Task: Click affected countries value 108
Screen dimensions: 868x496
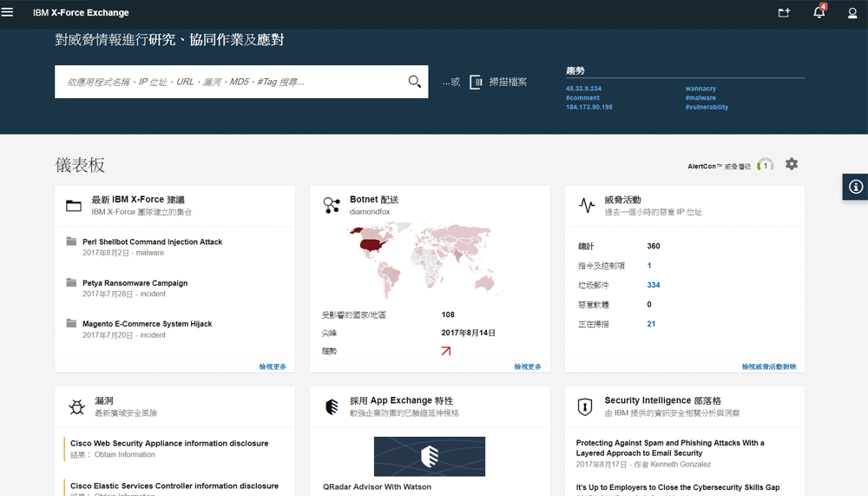Action: (448, 314)
